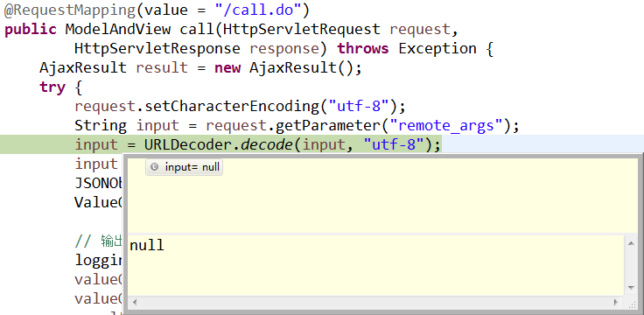644x315 pixels.
Task: Click the horizontal scrollbar right arrow
Action: coord(616,302)
